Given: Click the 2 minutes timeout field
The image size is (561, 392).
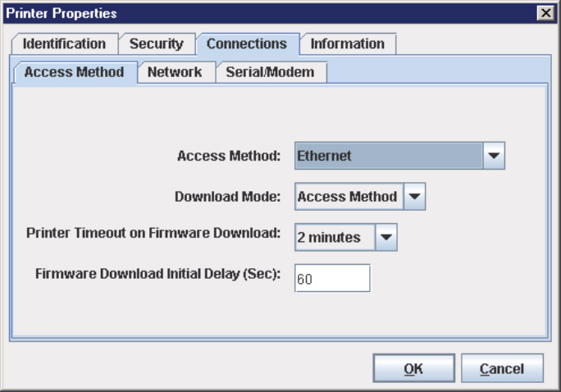Looking at the screenshot, I should tap(333, 238).
